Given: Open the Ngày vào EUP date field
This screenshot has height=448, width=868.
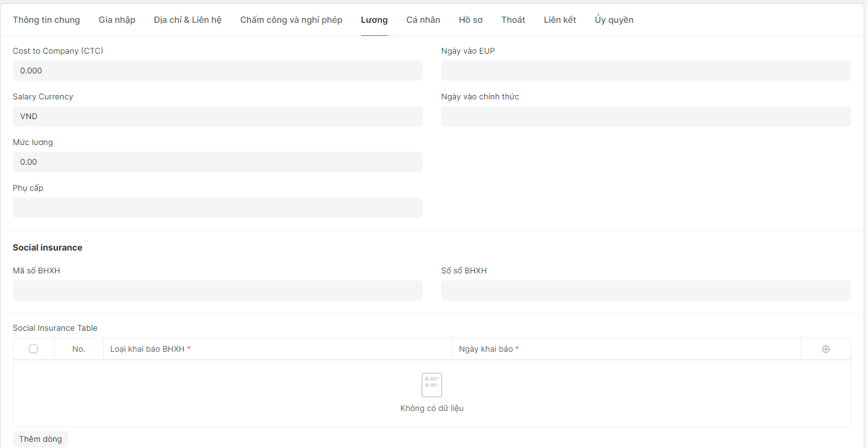Looking at the screenshot, I should tap(645, 71).
